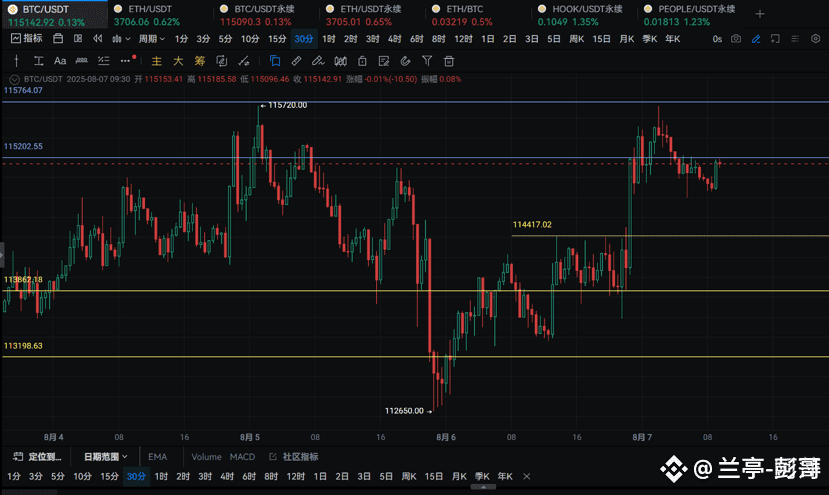Close the bottom interval bar with X
This screenshot has height=495, width=829.
527,476
